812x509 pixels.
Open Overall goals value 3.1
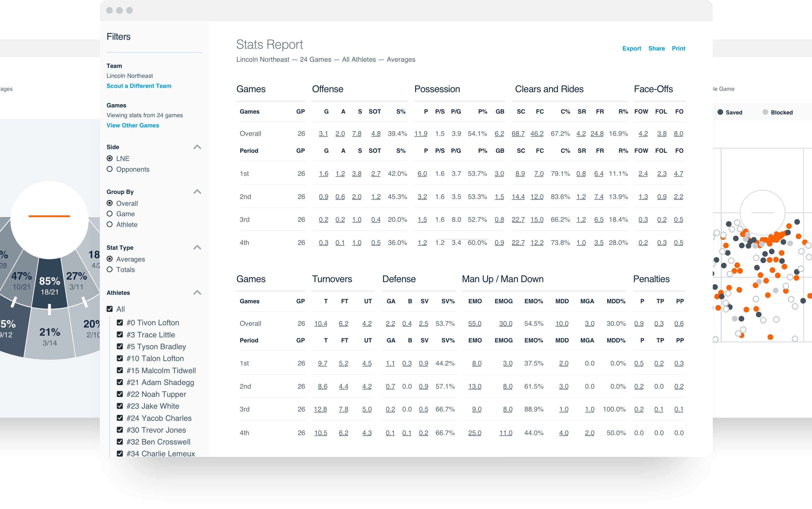323,134
